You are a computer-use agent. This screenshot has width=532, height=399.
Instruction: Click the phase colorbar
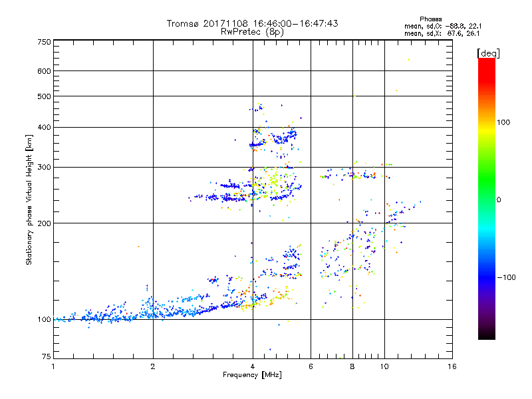[487, 198]
